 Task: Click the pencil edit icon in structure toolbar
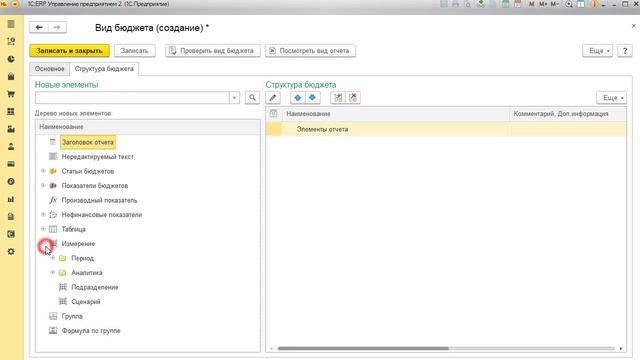[x=273, y=98]
